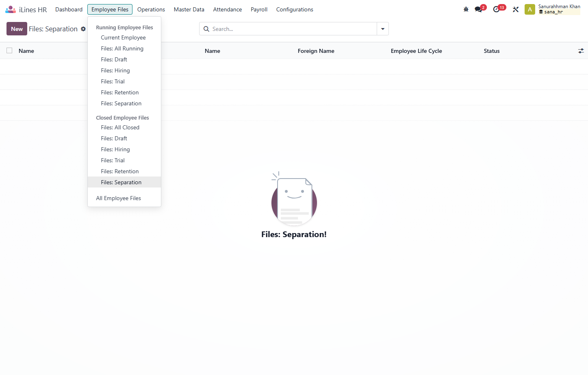This screenshot has height=375, width=588.
Task: Open the Master Data menu
Action: (x=189, y=9)
